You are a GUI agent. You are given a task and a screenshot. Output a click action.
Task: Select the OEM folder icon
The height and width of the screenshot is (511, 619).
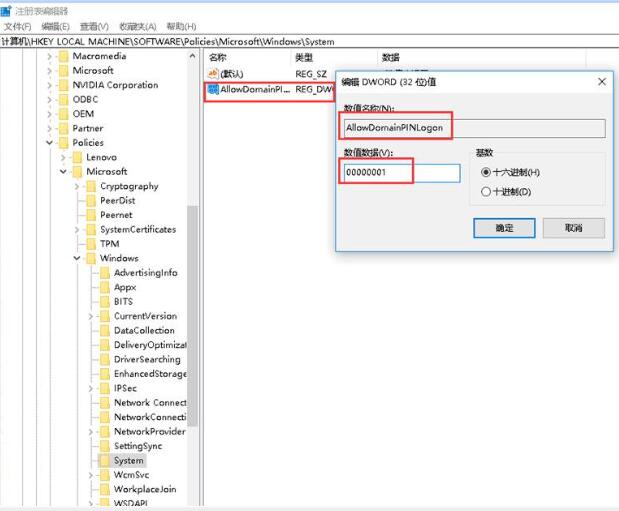pos(64,114)
